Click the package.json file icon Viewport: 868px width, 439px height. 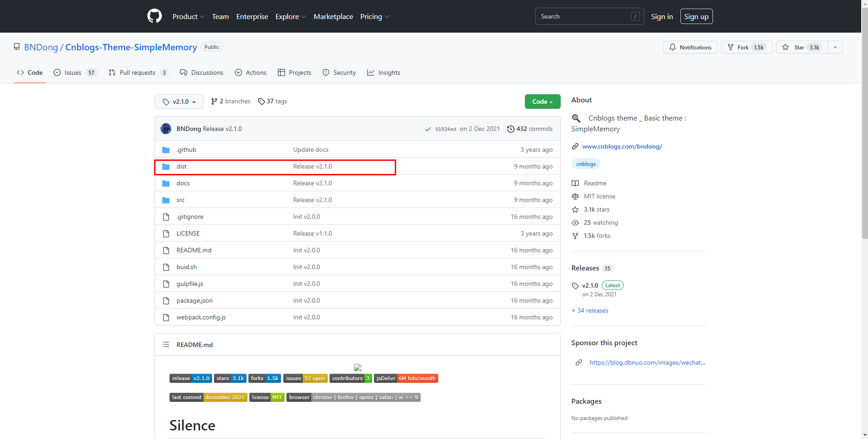pos(166,301)
